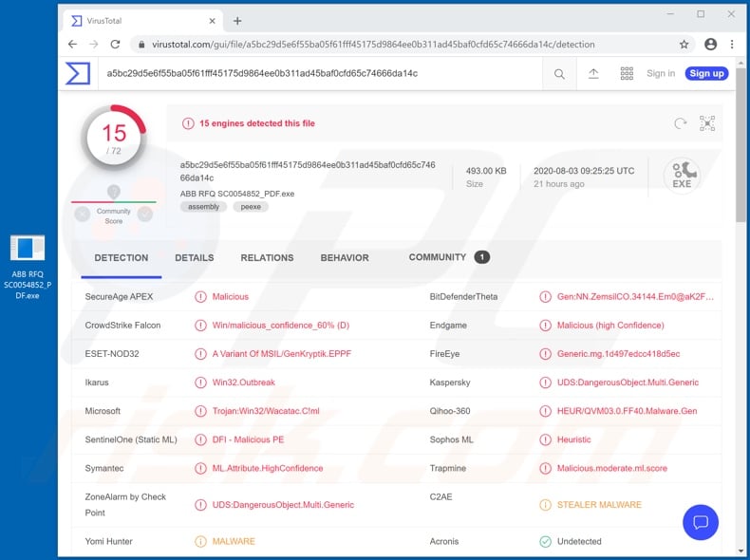Click Malicious.moderate.ml.score Trapmine result
The height and width of the screenshot is (560, 750).
tap(611, 468)
